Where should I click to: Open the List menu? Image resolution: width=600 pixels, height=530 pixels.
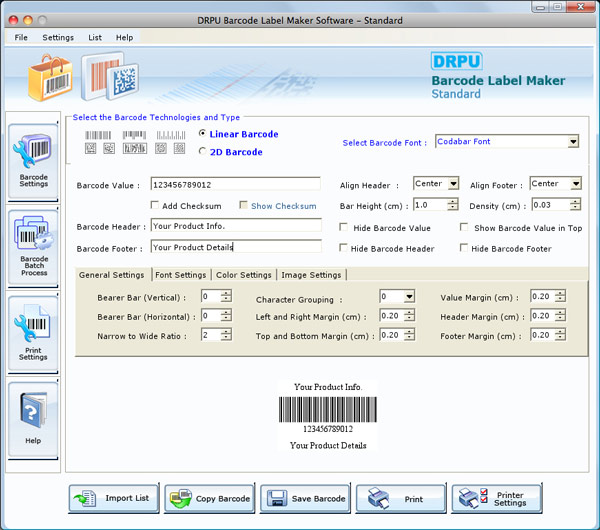pyautogui.click(x=95, y=38)
